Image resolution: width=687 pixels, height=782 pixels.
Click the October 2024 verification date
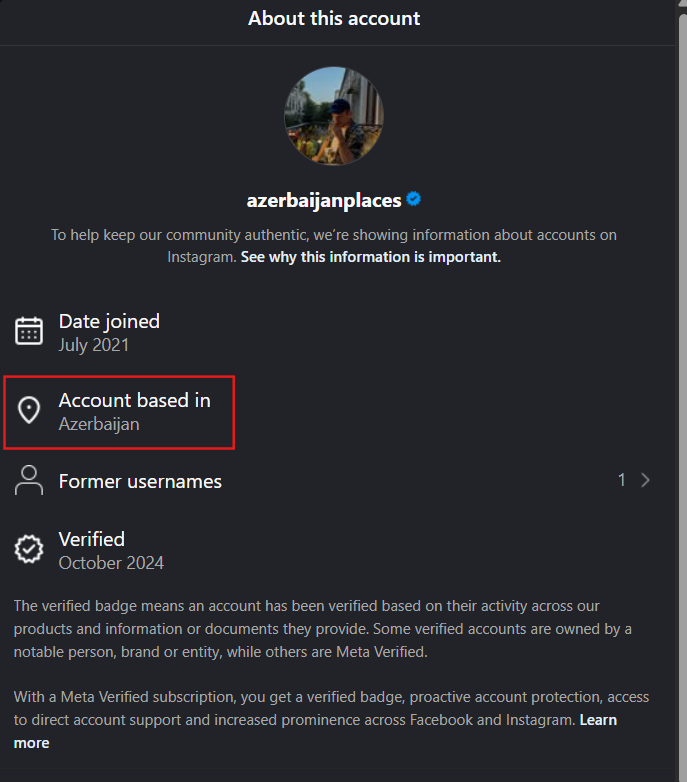tap(111, 563)
